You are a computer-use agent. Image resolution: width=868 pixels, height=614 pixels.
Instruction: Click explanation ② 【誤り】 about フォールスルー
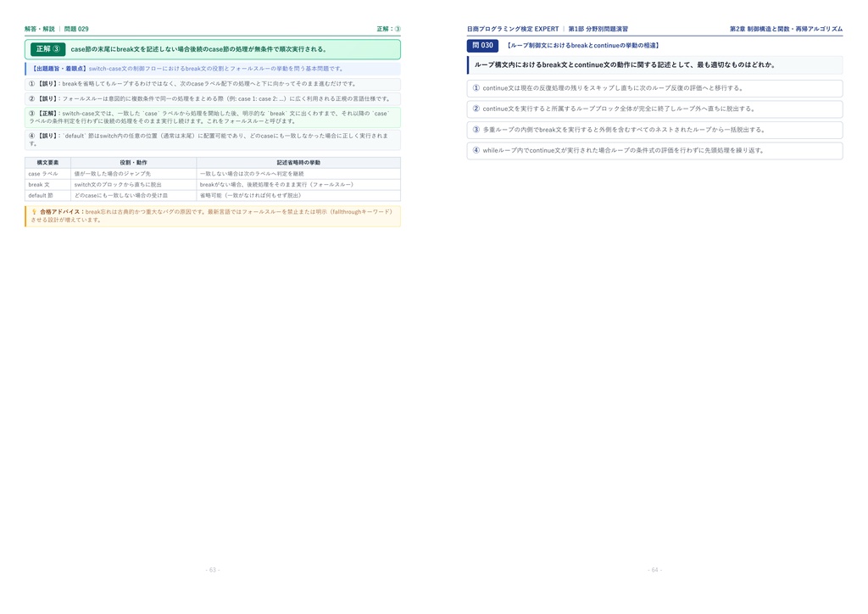click(x=213, y=99)
